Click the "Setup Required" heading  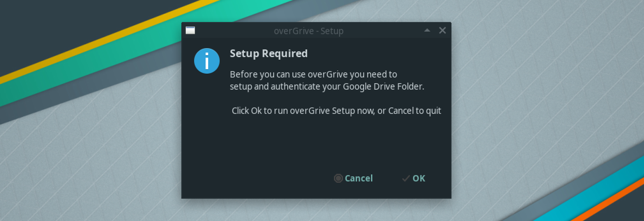pyautogui.click(x=269, y=53)
